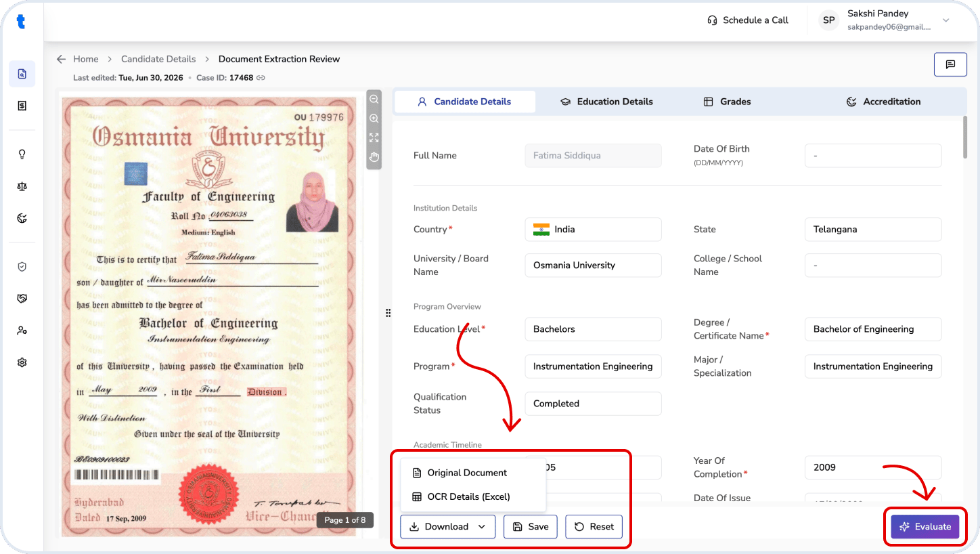Click the Full Name field
Viewport: 980px width, 554px height.
[x=593, y=156]
